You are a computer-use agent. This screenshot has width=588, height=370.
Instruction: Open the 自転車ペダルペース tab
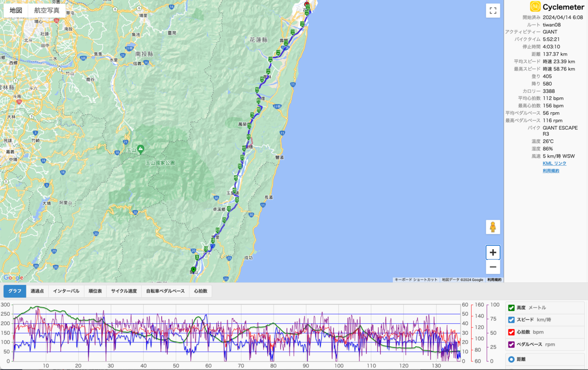(x=166, y=291)
